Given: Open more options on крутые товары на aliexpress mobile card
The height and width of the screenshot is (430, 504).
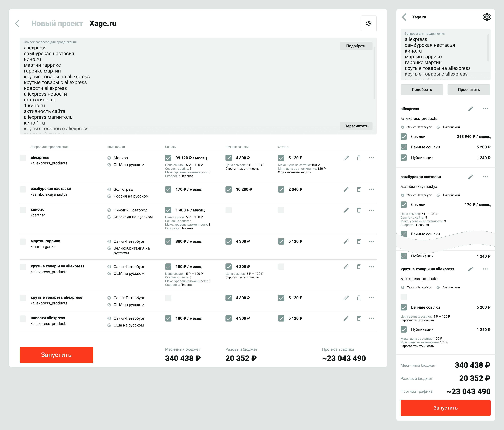Looking at the screenshot, I should click(x=485, y=269).
